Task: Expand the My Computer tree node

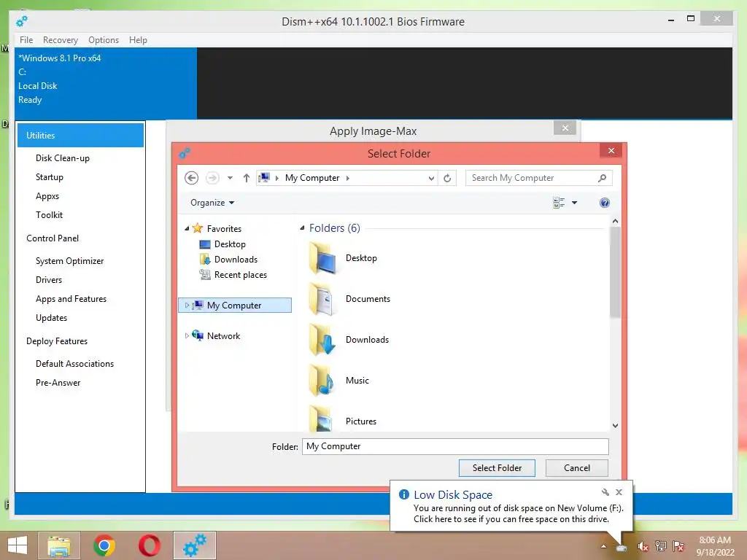Action: pos(187,306)
